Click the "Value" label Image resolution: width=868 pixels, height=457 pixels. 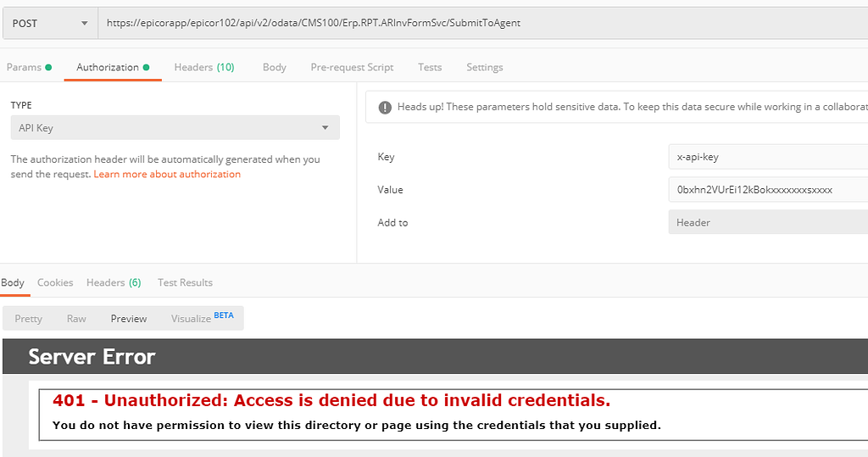pos(390,189)
